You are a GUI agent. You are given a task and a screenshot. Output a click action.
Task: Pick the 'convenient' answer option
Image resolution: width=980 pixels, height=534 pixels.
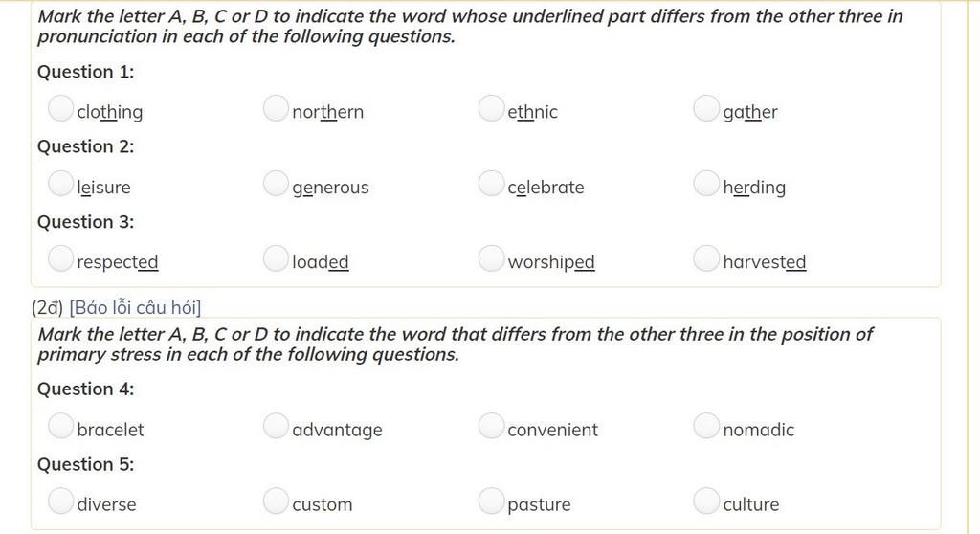[x=491, y=426]
